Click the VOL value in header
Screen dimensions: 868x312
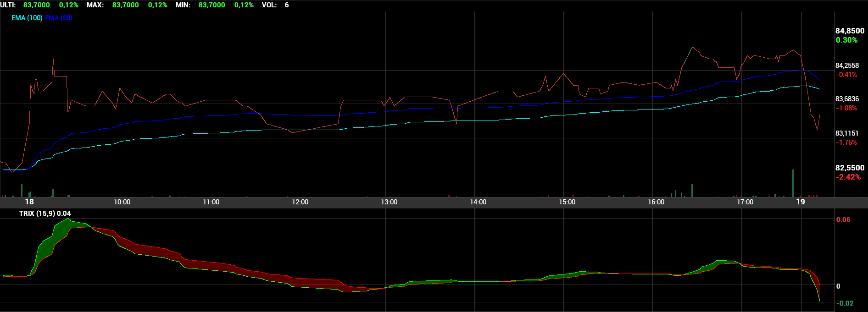pyautogui.click(x=287, y=5)
